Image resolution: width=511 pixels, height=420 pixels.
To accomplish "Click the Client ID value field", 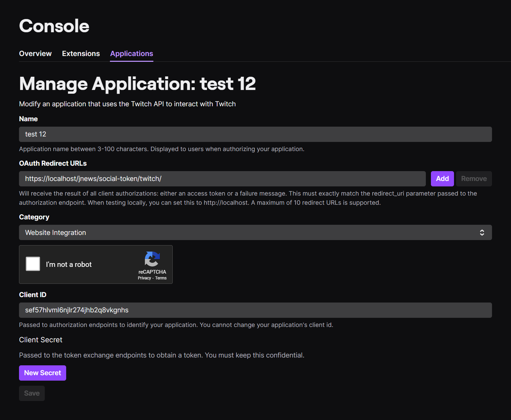I will (255, 310).
